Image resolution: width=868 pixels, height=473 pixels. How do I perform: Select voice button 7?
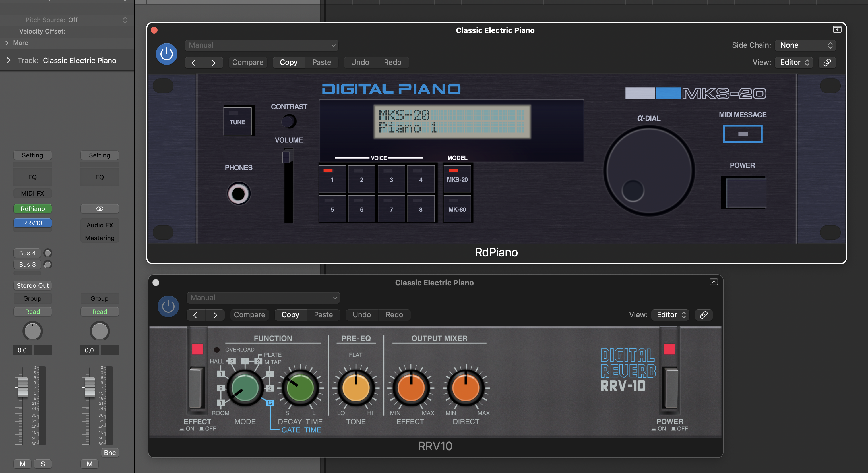point(391,209)
